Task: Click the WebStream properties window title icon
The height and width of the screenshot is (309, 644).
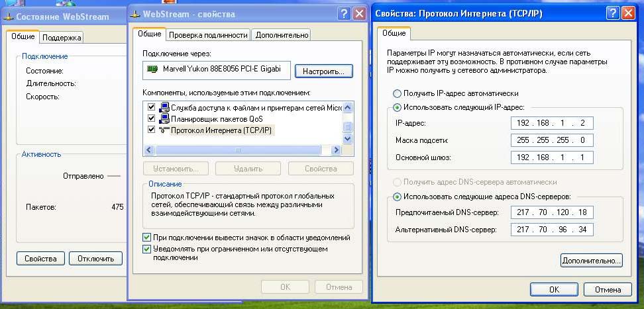Action: [135, 15]
